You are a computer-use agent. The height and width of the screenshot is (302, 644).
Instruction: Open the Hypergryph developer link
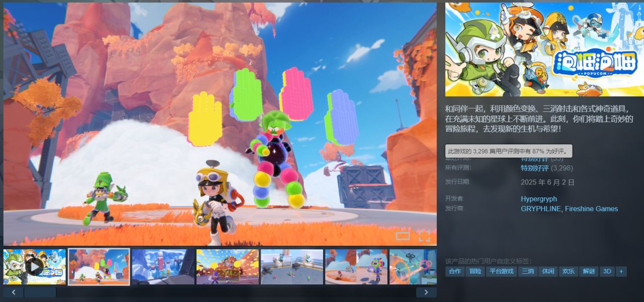(539, 199)
